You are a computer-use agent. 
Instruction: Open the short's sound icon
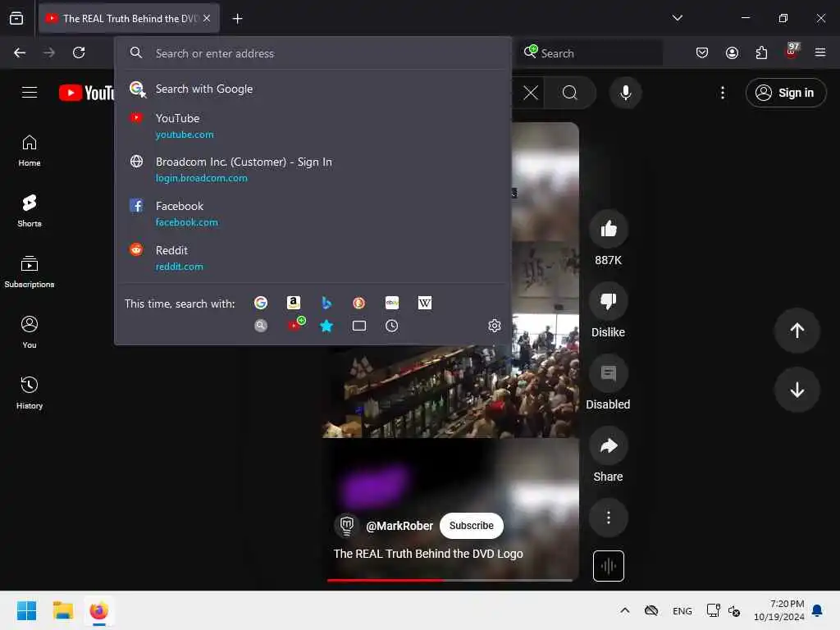pos(609,566)
